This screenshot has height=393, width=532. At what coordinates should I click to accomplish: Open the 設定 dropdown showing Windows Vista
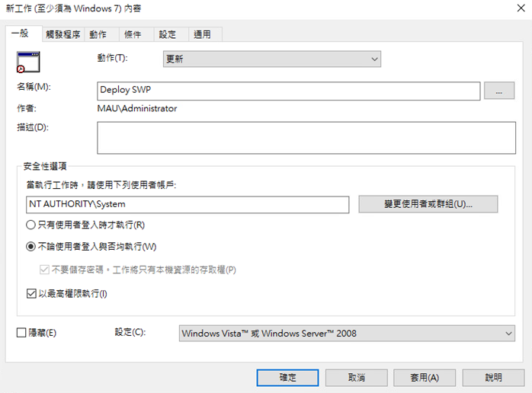point(346,334)
